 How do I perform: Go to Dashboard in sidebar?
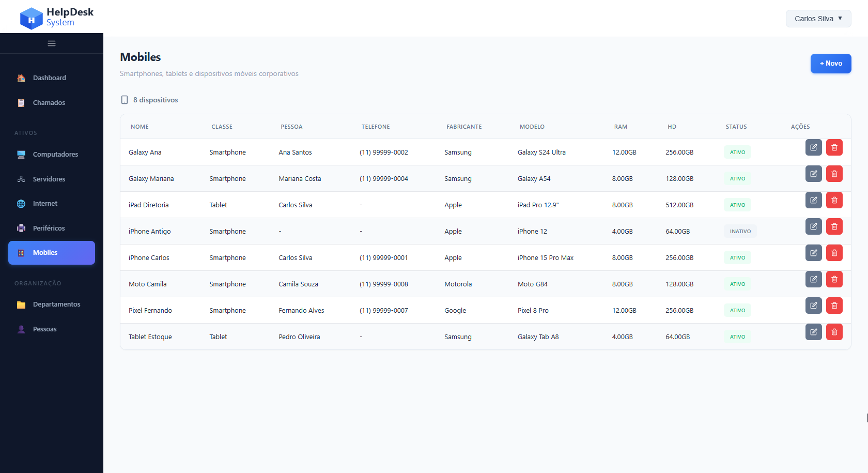tap(50, 78)
